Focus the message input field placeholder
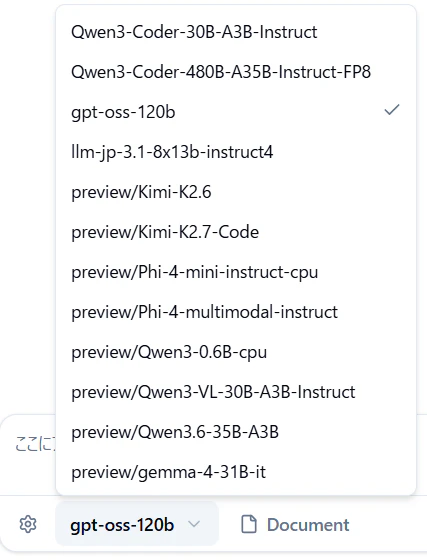This screenshot has height=560, width=427. (x=35, y=444)
